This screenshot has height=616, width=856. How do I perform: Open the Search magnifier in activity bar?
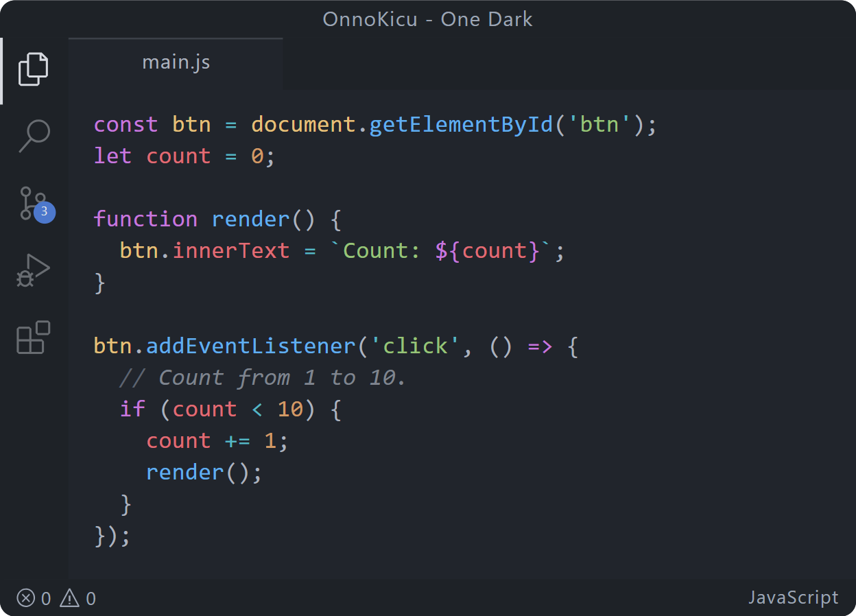coord(34,136)
